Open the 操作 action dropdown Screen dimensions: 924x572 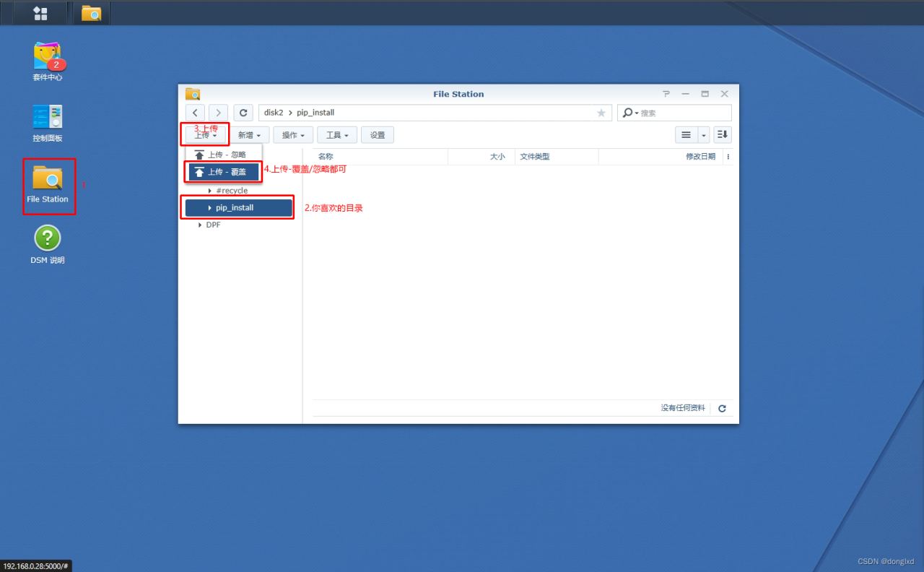pyautogui.click(x=293, y=135)
